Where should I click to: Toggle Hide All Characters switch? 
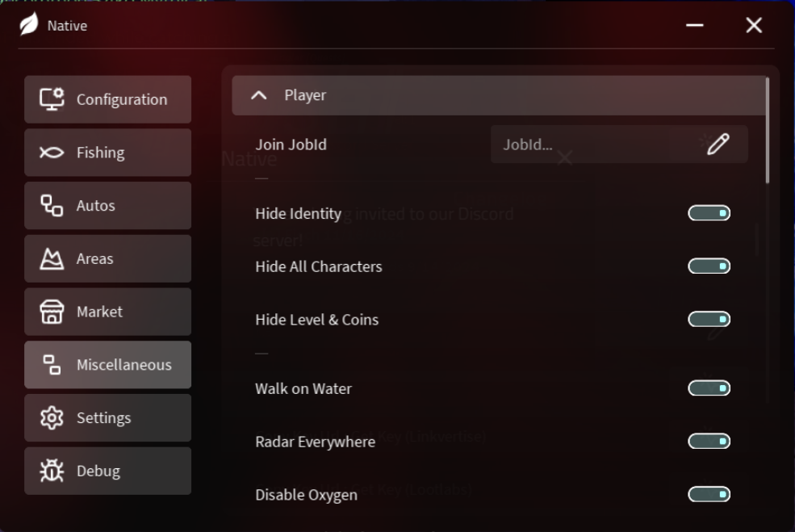click(x=709, y=266)
